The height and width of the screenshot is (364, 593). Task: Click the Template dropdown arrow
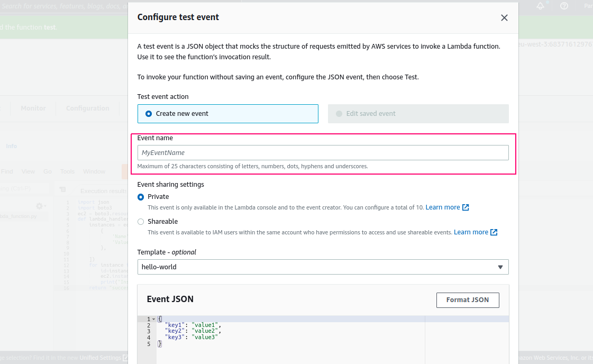coord(500,267)
